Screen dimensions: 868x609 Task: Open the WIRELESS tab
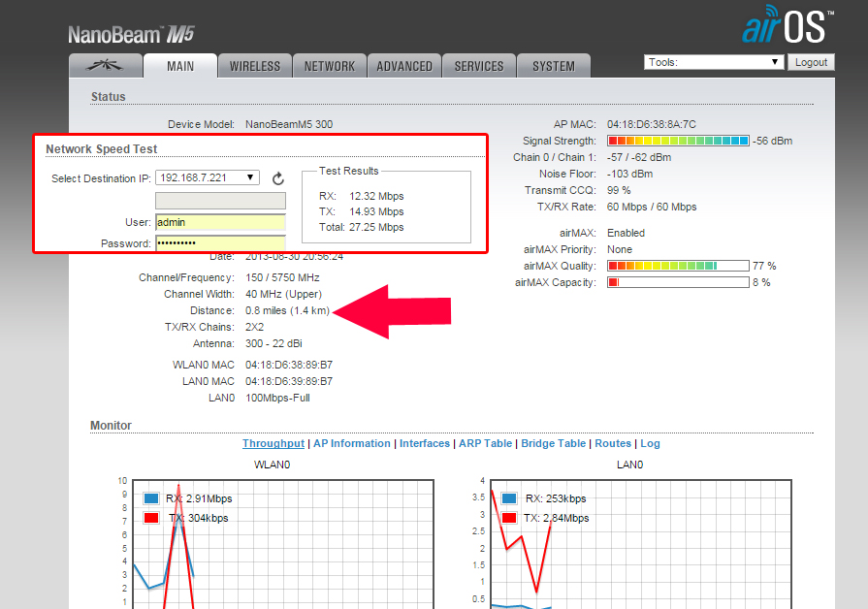pyautogui.click(x=255, y=66)
